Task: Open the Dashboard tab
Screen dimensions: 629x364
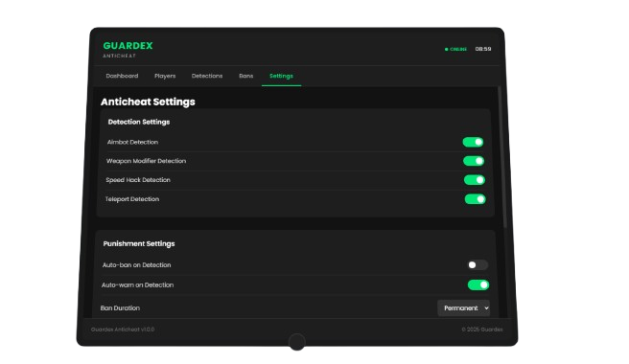Action: click(x=122, y=76)
